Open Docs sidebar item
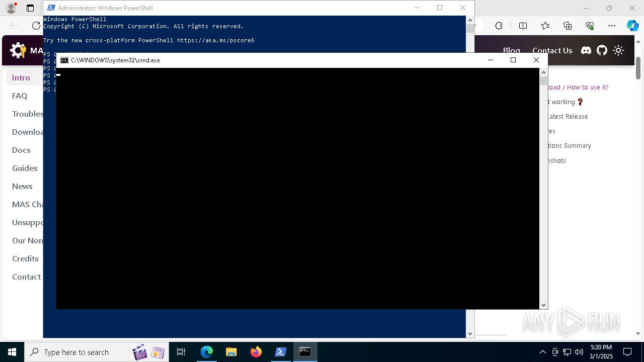The image size is (644, 362). [x=21, y=150]
